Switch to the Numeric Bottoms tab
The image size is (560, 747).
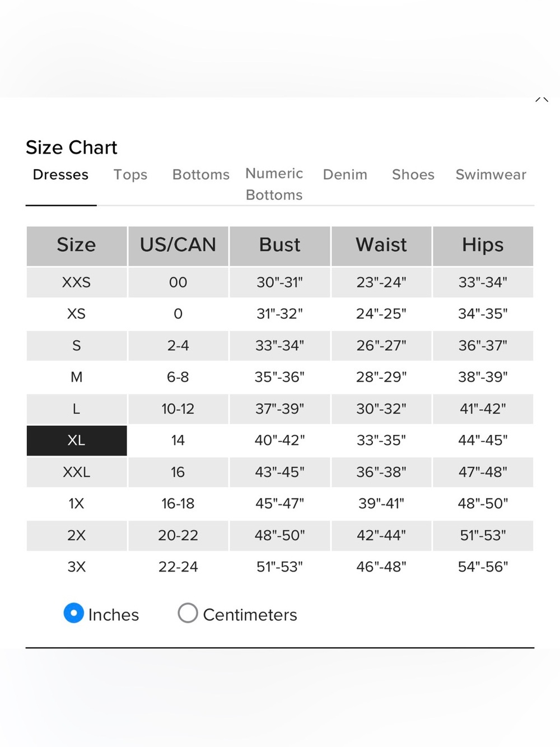pos(274,184)
